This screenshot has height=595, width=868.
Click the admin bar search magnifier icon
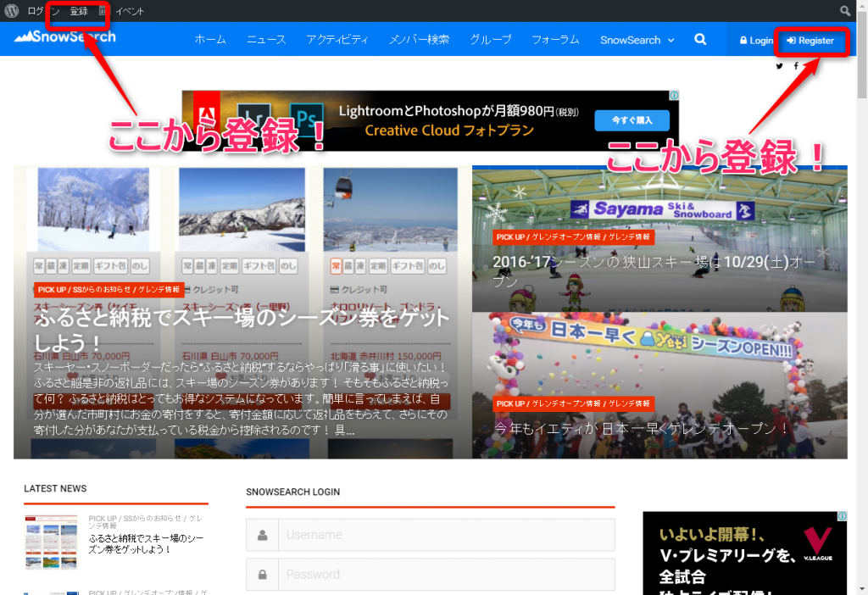pos(845,10)
